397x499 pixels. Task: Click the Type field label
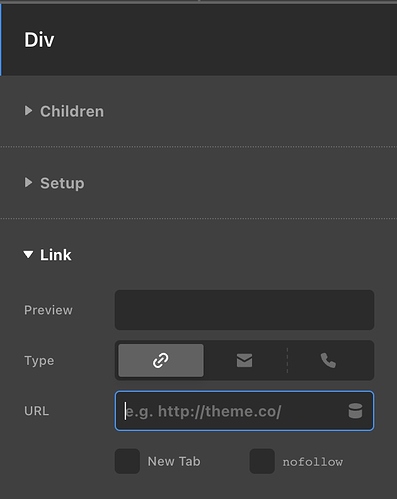(x=39, y=361)
